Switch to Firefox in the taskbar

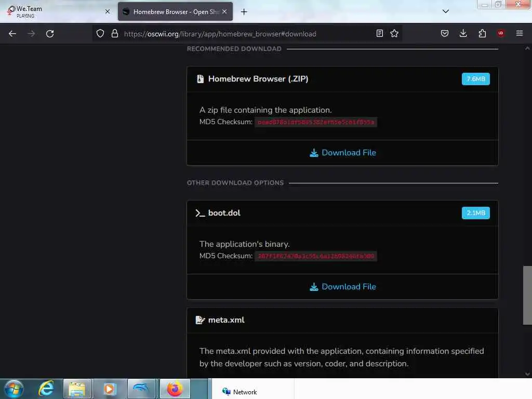(175, 389)
